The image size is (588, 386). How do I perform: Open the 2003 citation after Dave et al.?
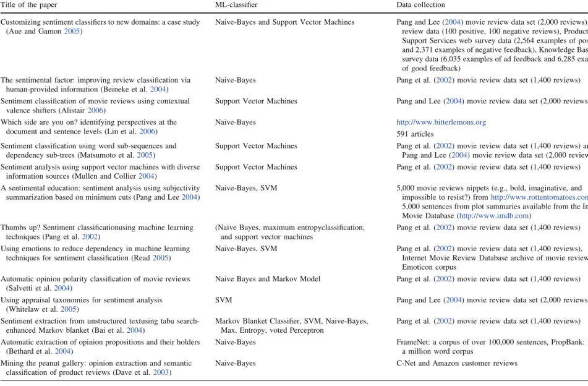click(161, 372)
